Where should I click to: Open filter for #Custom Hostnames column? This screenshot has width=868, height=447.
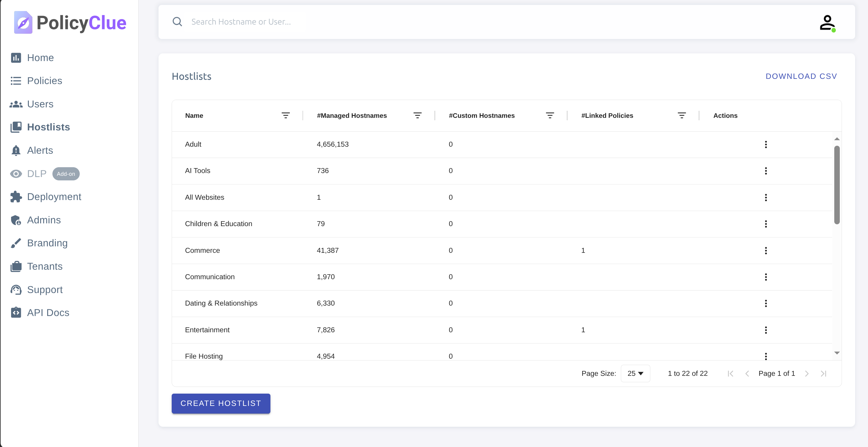[549, 116]
